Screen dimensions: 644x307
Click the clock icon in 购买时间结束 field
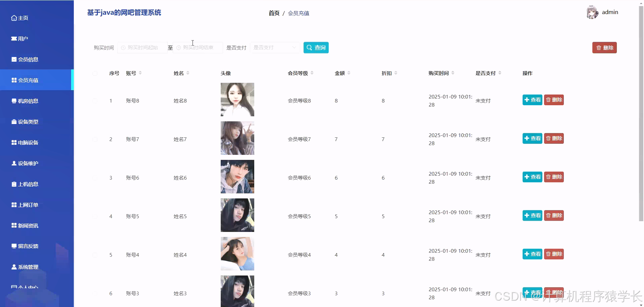[178, 48]
